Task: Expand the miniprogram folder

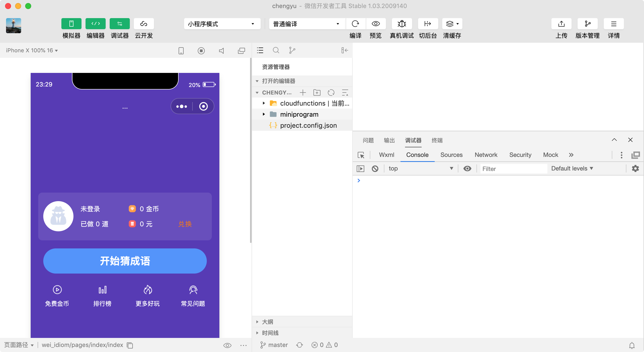Action: click(264, 114)
